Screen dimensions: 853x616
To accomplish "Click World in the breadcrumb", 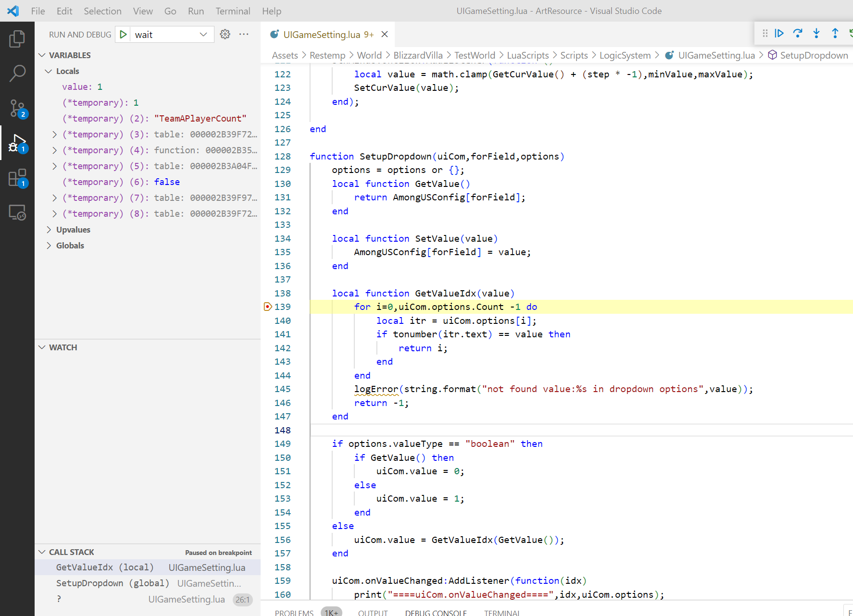I will point(369,55).
